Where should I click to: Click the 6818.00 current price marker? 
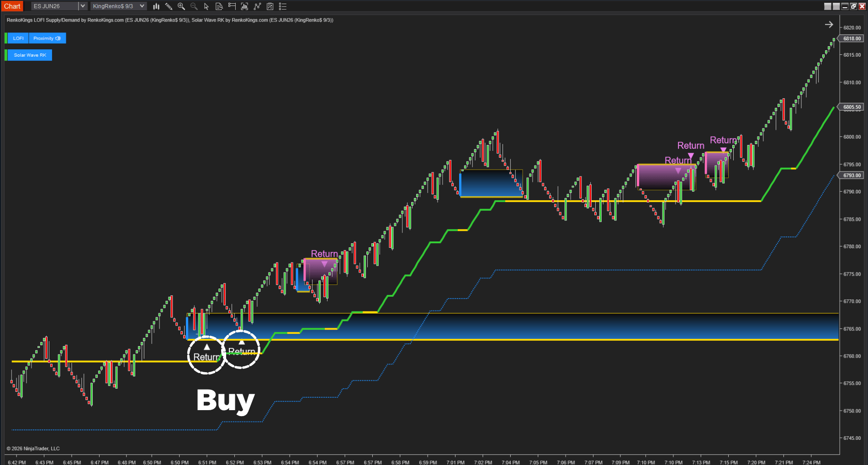pyautogui.click(x=852, y=39)
